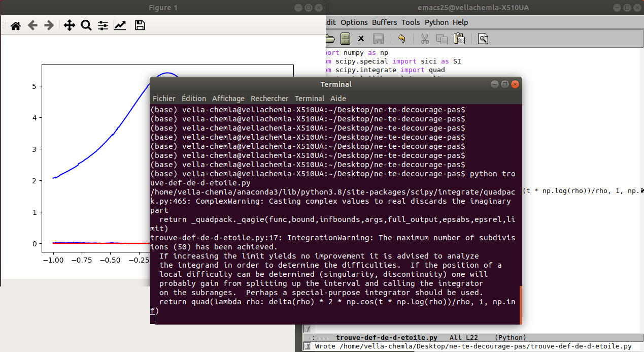The image size is (644, 352).
Task: Toggle the zoom-to-rectangle magnifier tool
Action: 86,25
